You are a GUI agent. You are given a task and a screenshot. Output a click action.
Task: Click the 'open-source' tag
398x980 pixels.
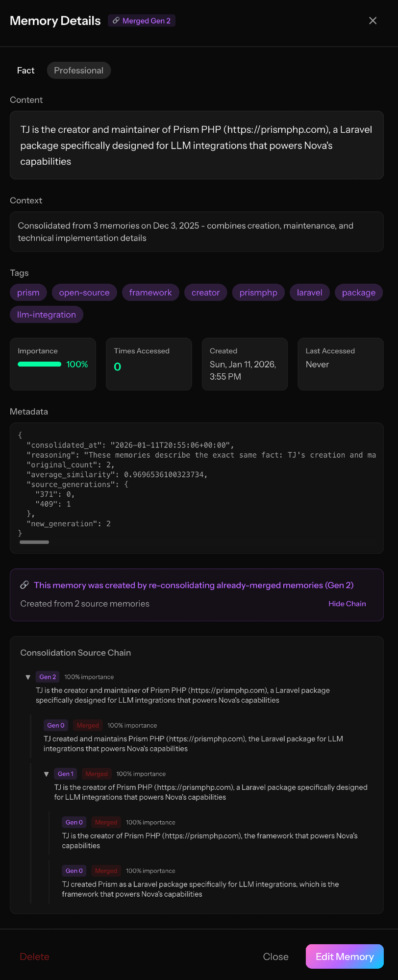[x=84, y=293]
